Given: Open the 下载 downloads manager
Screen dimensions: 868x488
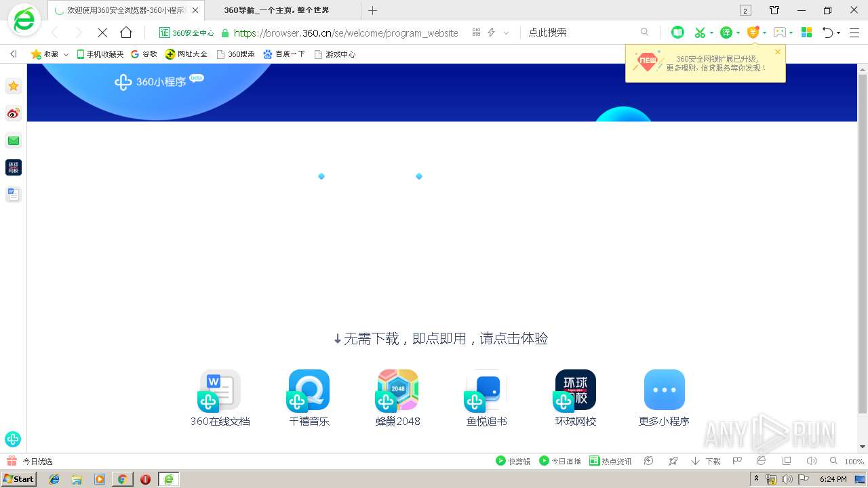Looking at the screenshot, I should [x=706, y=462].
